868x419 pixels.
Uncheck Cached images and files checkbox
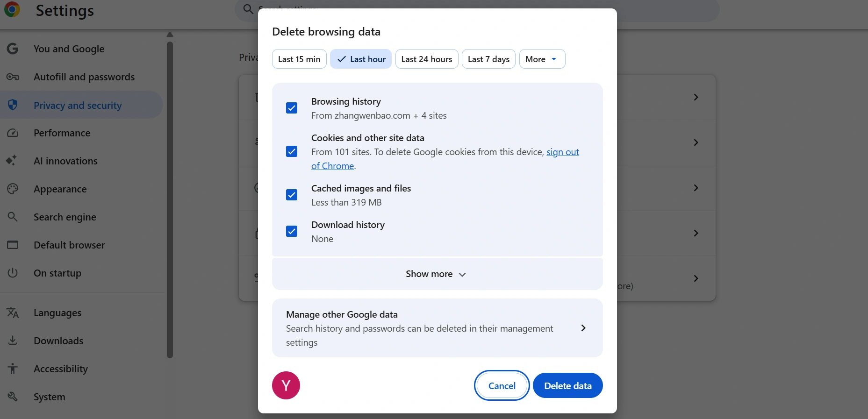pos(292,195)
